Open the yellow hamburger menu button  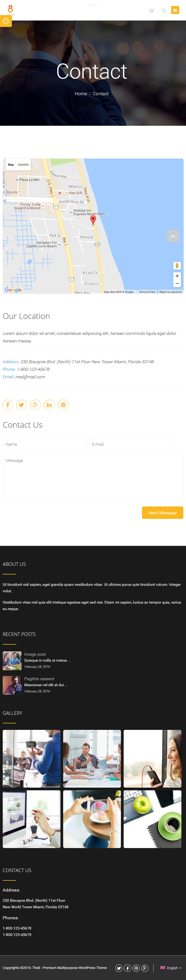coord(175,10)
